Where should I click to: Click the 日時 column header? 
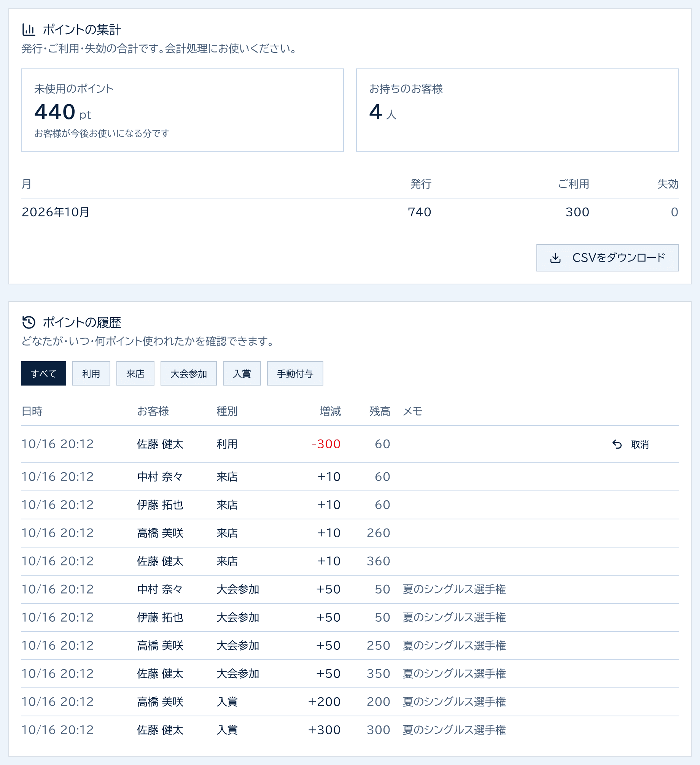click(x=32, y=411)
